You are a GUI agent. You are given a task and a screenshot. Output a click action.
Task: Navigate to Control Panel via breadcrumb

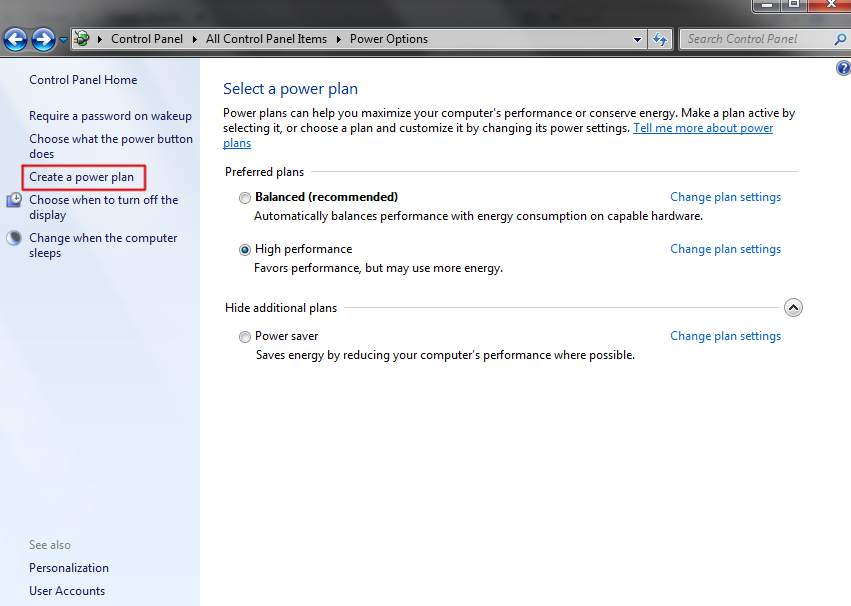tap(147, 39)
